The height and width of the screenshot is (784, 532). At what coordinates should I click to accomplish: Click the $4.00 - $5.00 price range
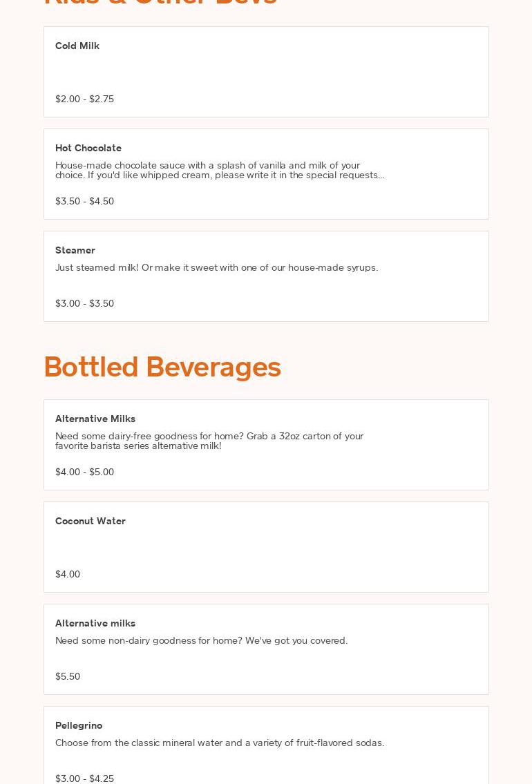(x=84, y=472)
